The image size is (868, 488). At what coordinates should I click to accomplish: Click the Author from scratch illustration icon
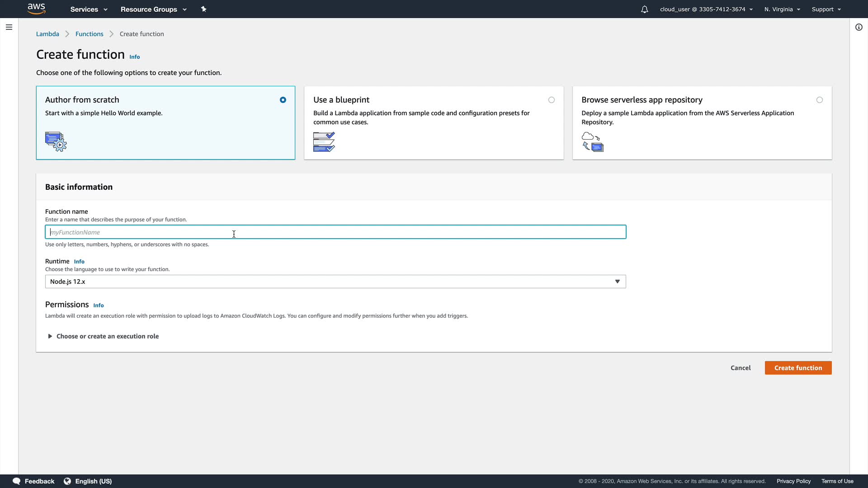coord(56,141)
